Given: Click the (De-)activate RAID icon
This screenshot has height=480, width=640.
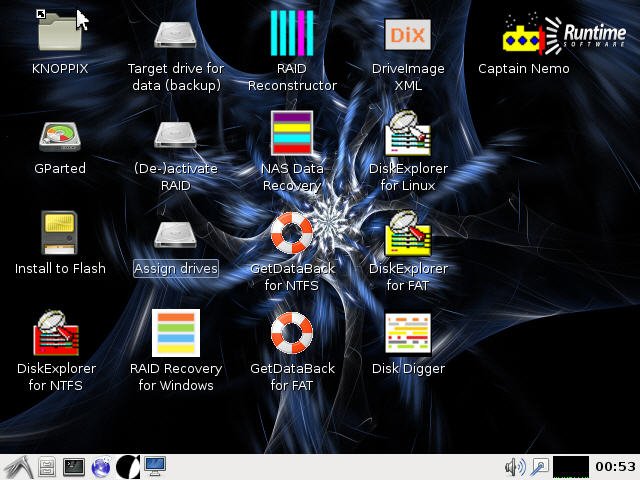Looking at the screenshot, I should tap(176, 134).
